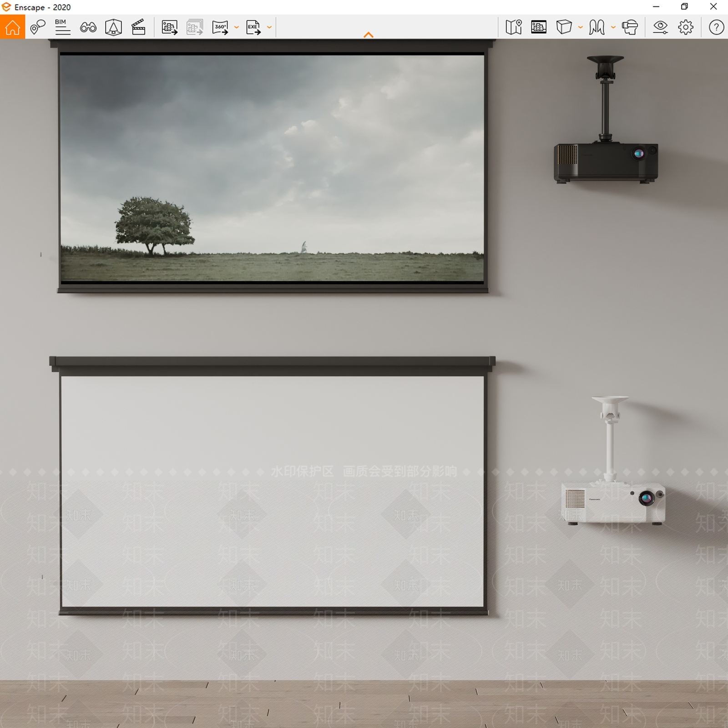This screenshot has height=728, width=728.
Task: Restore down the Enscape window
Action: point(684,7)
